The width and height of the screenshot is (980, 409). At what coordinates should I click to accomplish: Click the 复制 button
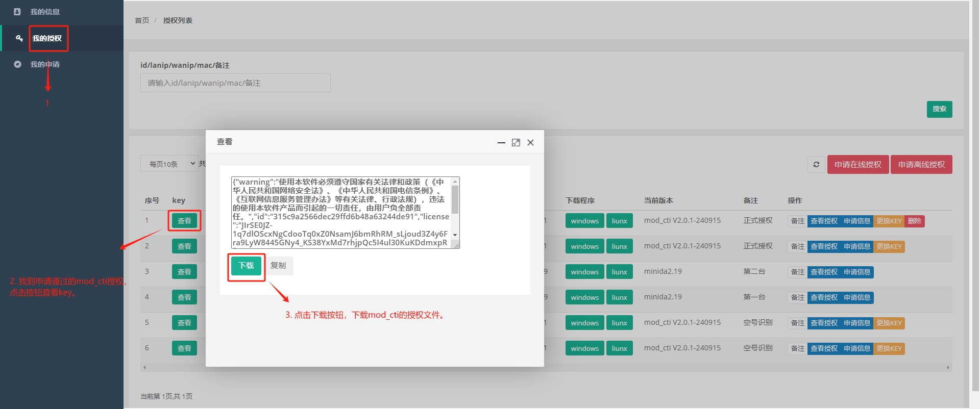click(278, 266)
